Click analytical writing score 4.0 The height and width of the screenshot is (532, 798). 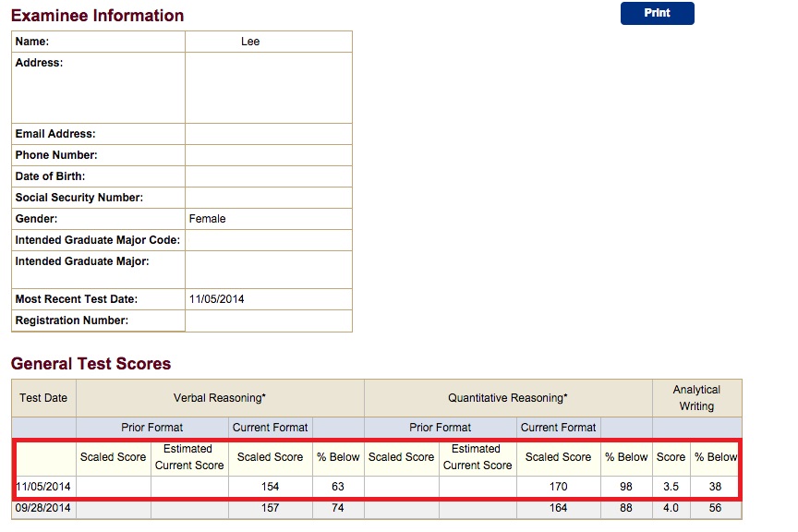tap(671, 508)
